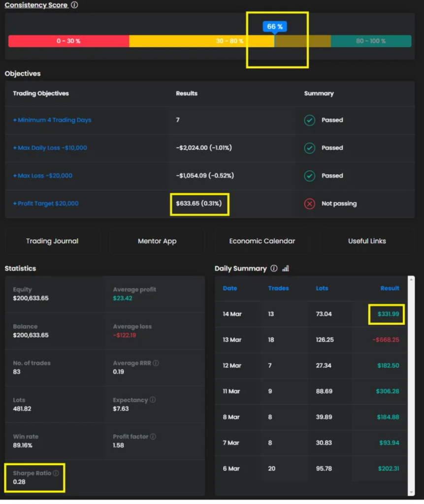Click the Expectancy info icon
The image size is (424, 504).
click(153, 400)
